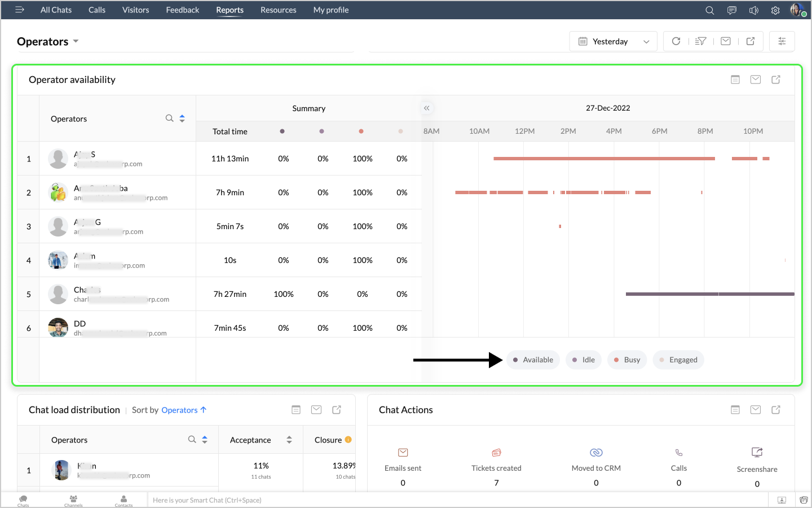Click the refresh report icon

pyautogui.click(x=676, y=41)
